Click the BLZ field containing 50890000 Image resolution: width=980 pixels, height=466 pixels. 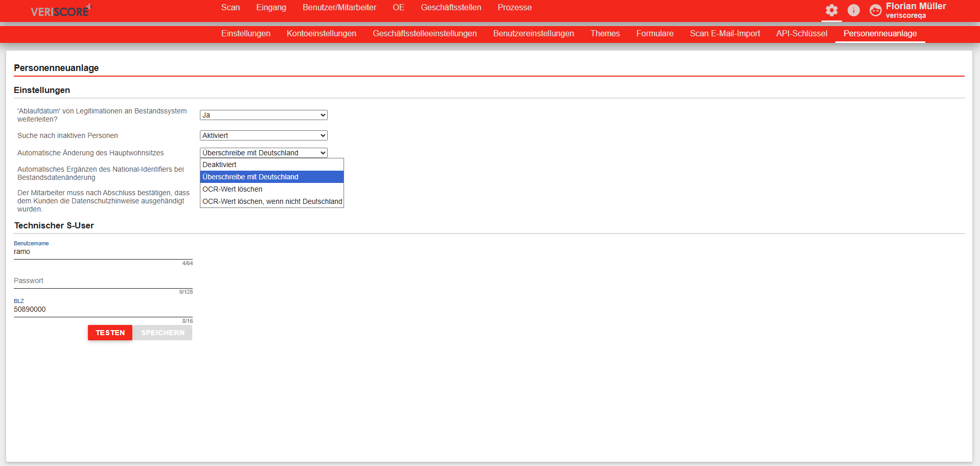tap(103, 310)
